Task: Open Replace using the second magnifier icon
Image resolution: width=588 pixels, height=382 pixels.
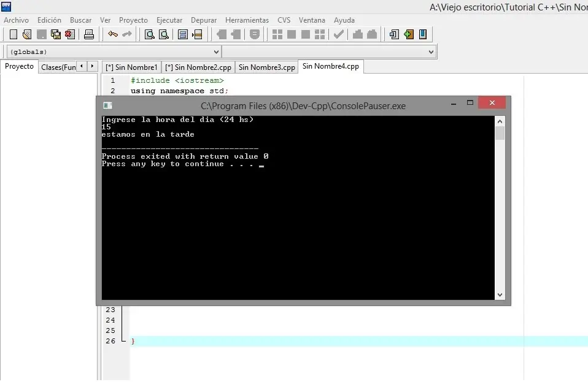Action: pyautogui.click(x=164, y=34)
